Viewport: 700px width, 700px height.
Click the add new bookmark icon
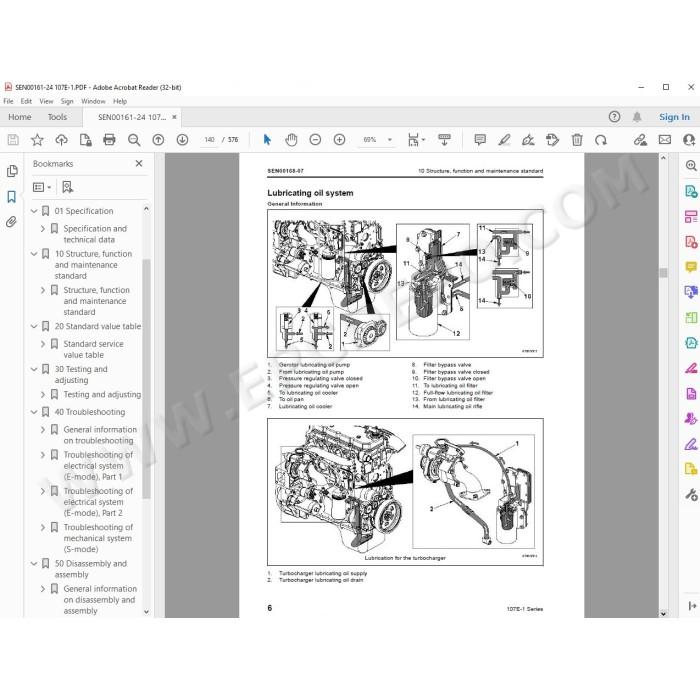(67, 187)
